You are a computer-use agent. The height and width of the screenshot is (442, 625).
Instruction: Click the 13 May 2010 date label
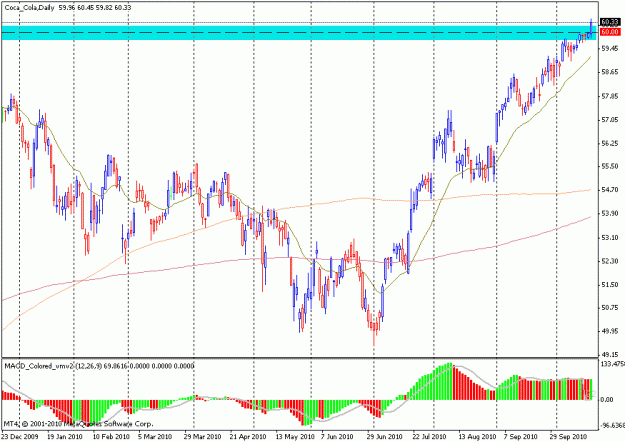pyautogui.click(x=295, y=437)
